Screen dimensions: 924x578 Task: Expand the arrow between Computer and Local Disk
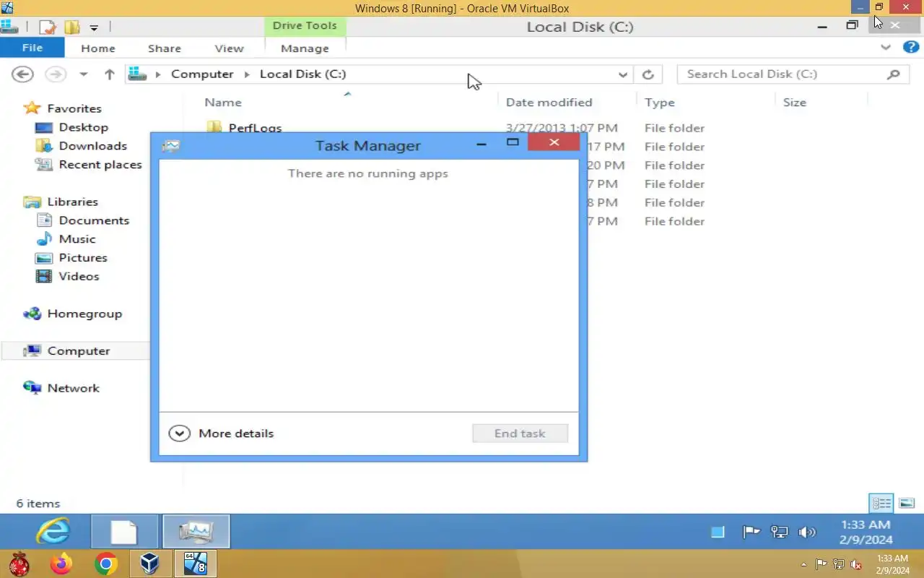(247, 74)
